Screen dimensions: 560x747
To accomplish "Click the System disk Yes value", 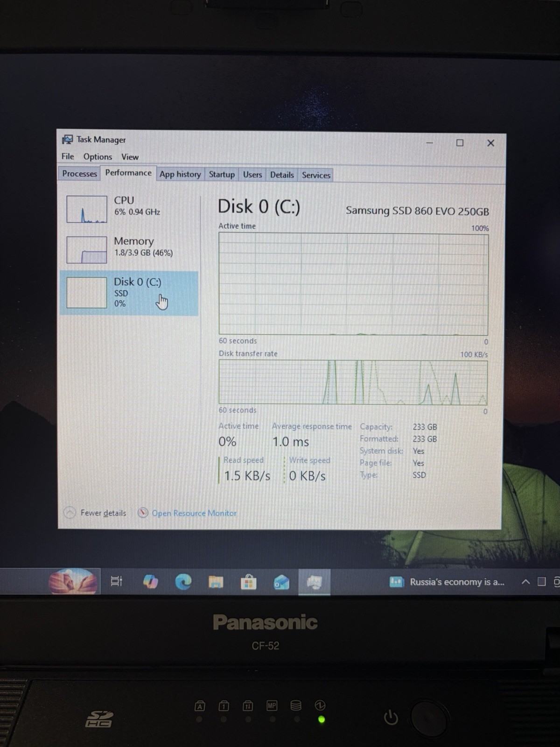I will coord(418,451).
